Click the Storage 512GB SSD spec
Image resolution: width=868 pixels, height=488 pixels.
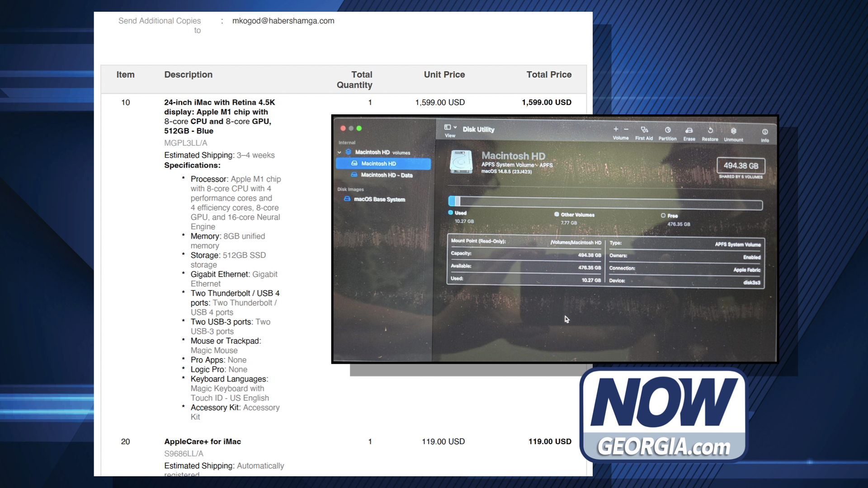[x=228, y=260]
